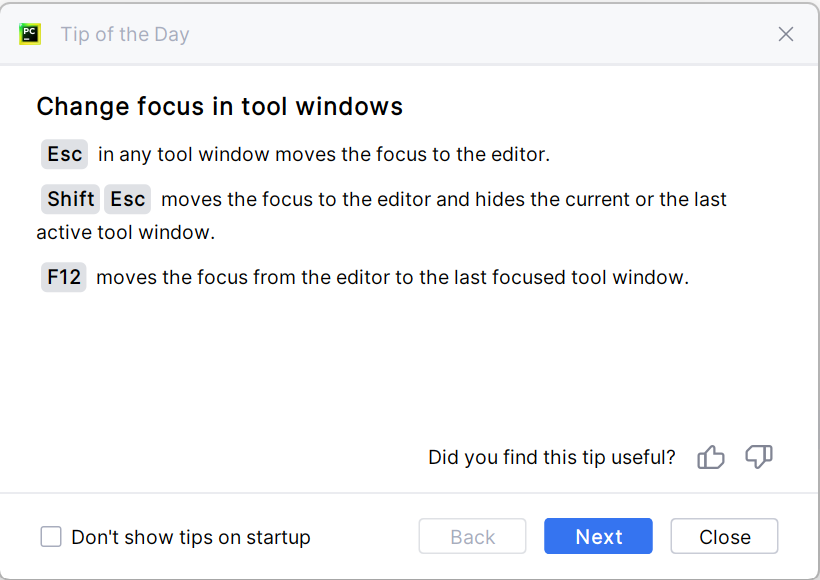Click the PyCharm logo in title bar
The height and width of the screenshot is (580, 820).
coord(30,34)
